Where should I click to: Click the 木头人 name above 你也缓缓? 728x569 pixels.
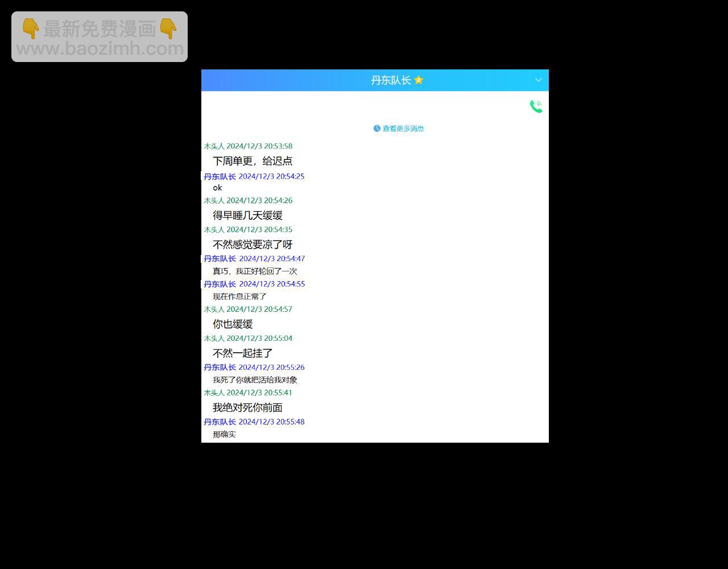(x=213, y=309)
